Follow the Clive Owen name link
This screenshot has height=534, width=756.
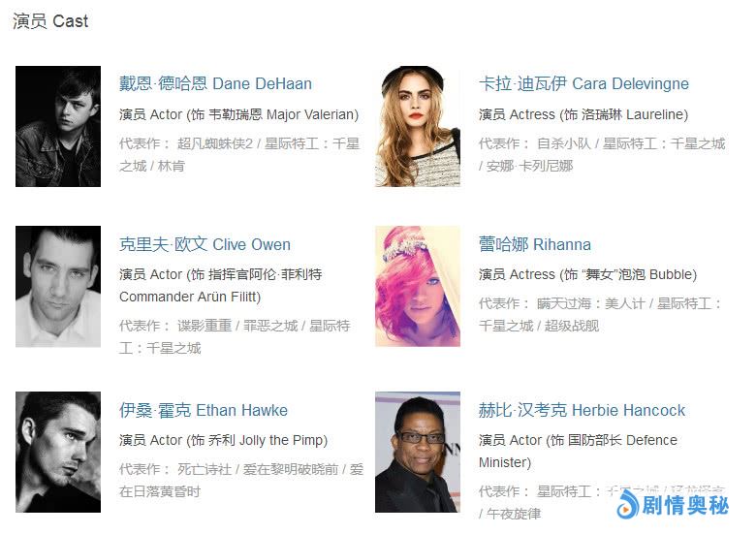point(205,244)
